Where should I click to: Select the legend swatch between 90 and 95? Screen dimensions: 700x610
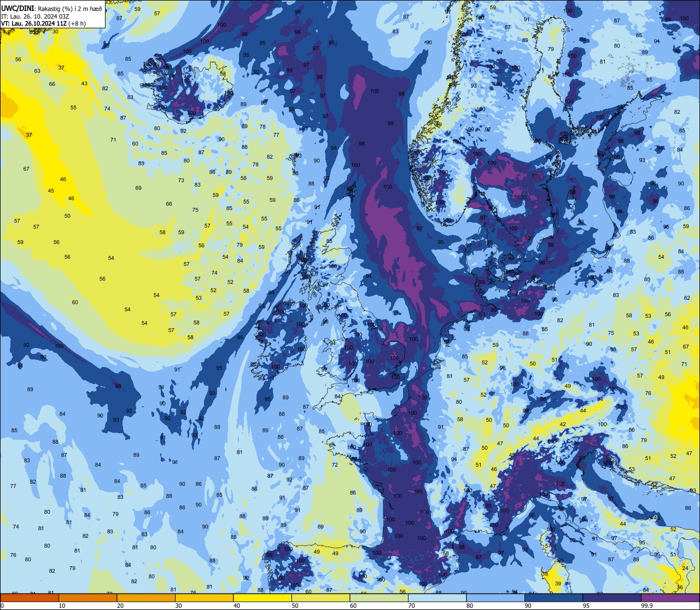[x=553, y=598]
